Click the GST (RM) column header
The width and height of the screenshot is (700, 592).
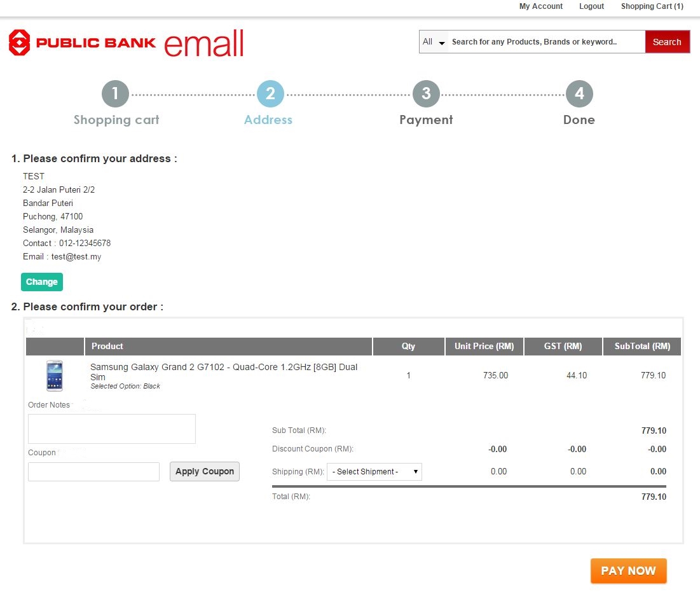point(563,347)
